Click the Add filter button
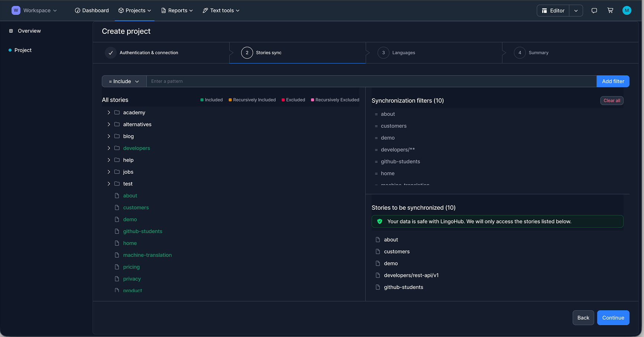This screenshot has width=644, height=337. [613, 81]
